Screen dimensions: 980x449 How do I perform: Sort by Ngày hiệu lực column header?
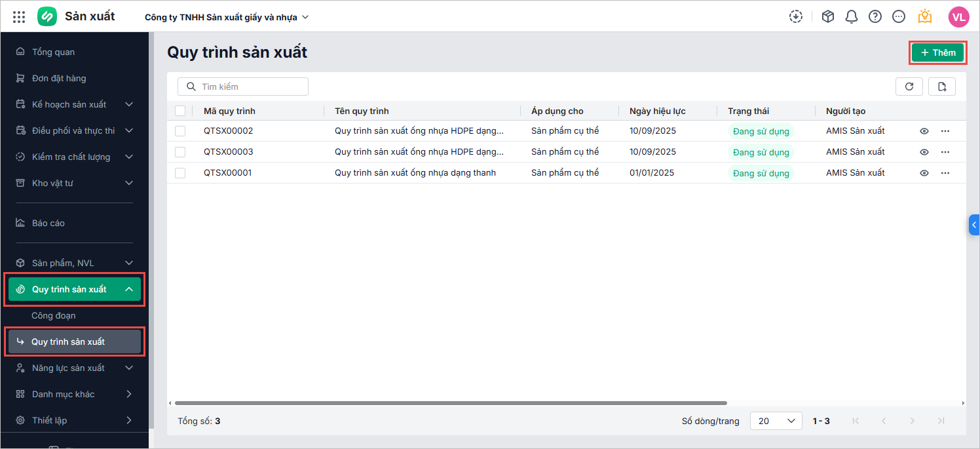point(658,111)
